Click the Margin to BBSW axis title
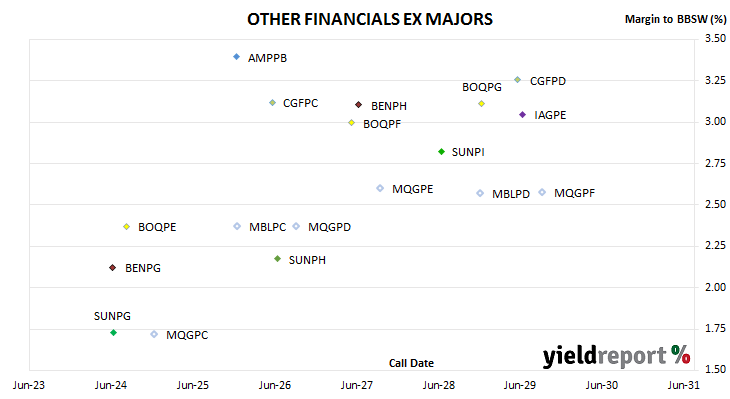 (x=675, y=19)
